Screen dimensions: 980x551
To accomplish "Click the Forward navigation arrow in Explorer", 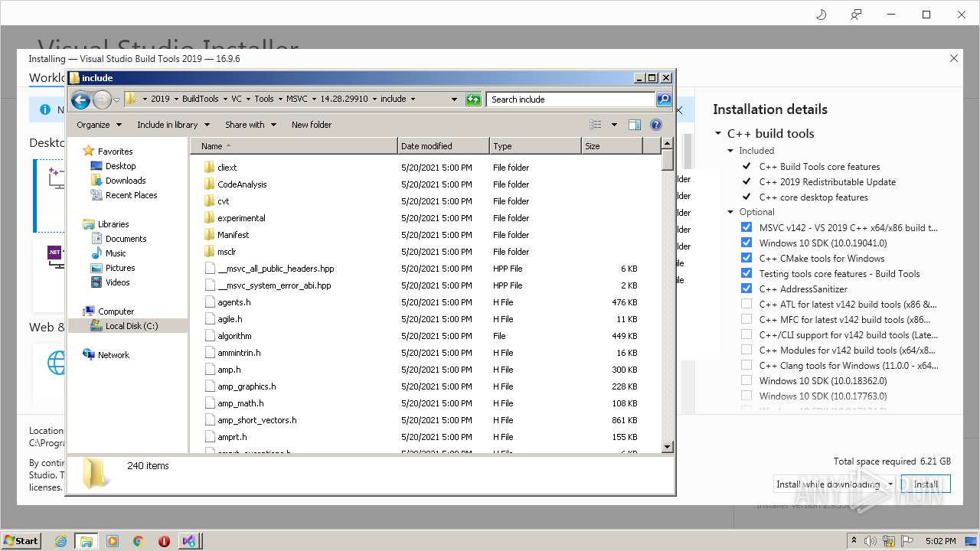I will click(102, 99).
